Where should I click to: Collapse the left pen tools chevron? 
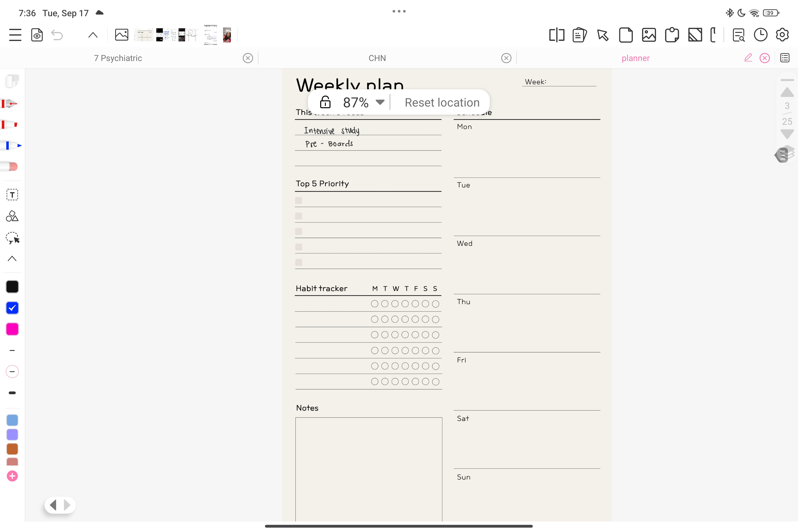pos(12,258)
